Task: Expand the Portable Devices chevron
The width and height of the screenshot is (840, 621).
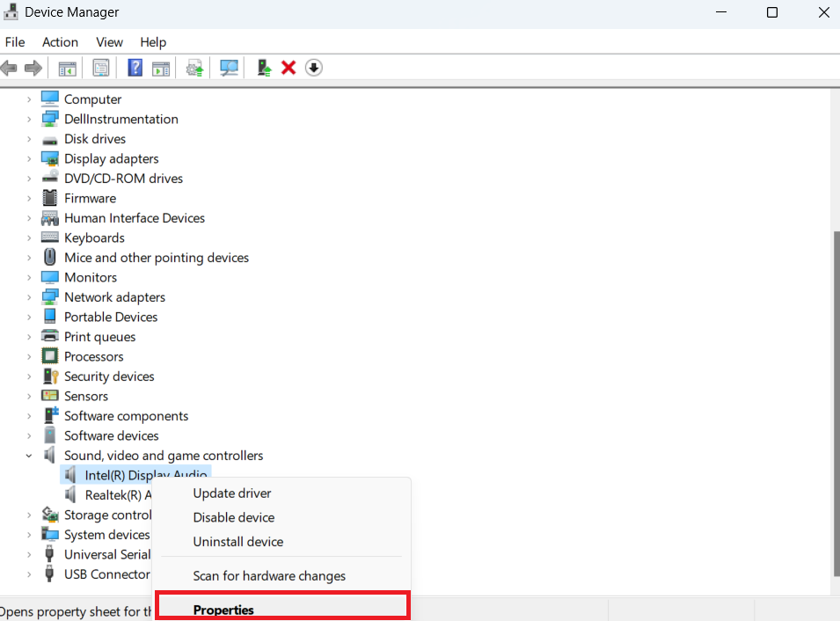Action: 29,318
